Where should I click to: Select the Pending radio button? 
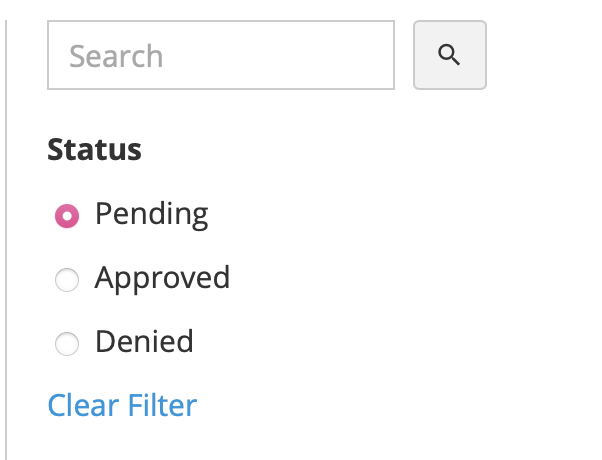[x=67, y=215]
